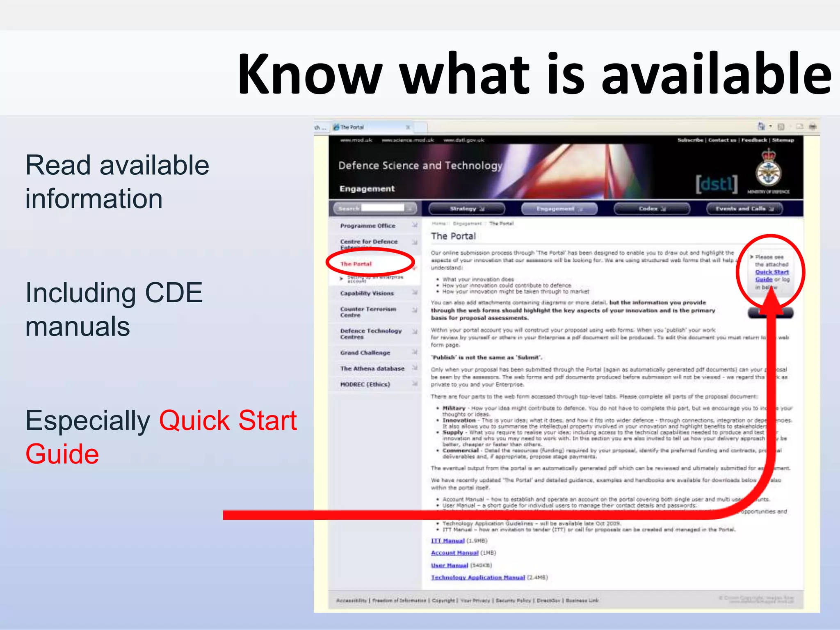840x630 pixels.
Task: Click the search submit arrow icon
Action: pos(409,208)
